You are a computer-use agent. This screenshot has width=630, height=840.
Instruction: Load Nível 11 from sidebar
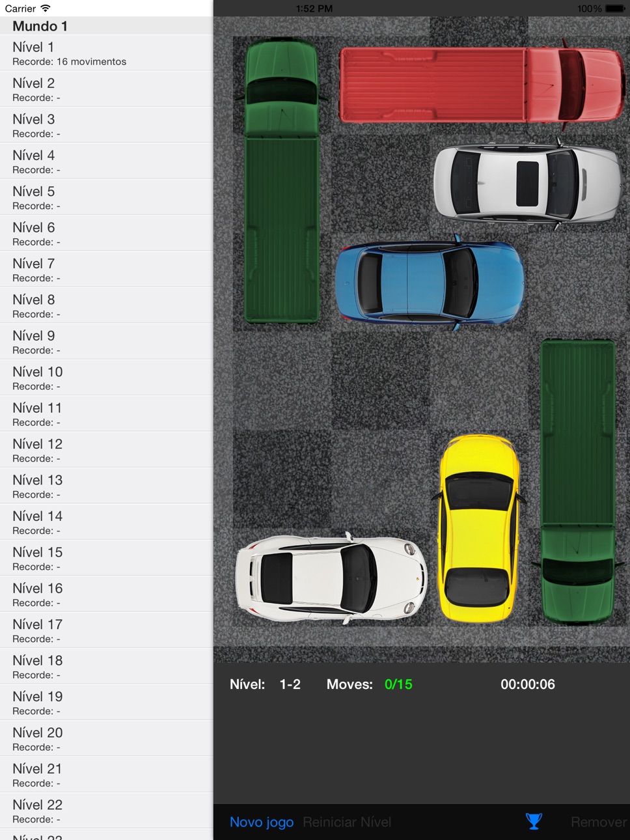pyautogui.click(x=106, y=413)
